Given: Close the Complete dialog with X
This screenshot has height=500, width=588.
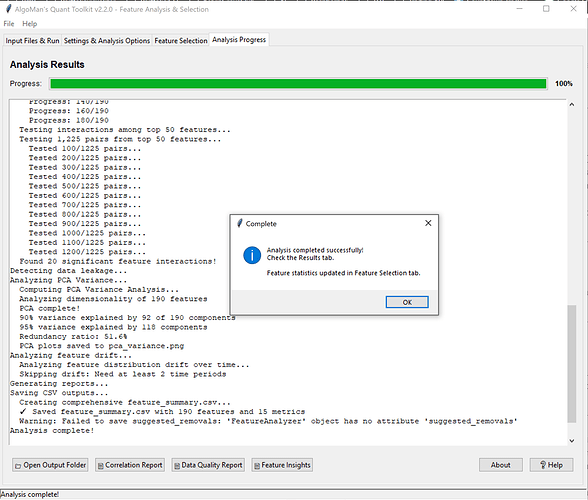Looking at the screenshot, I should coord(428,223).
